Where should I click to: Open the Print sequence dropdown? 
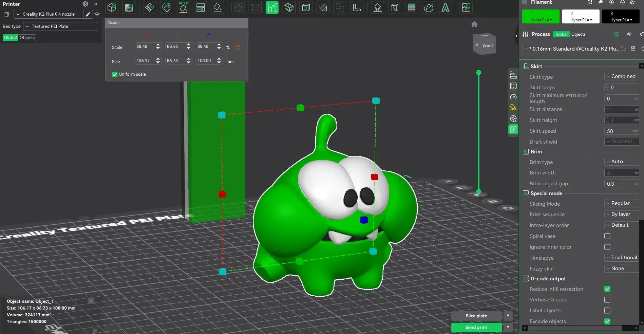point(622,214)
